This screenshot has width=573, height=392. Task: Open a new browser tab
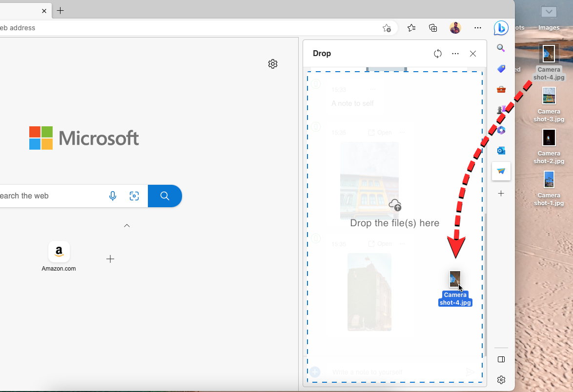click(61, 10)
